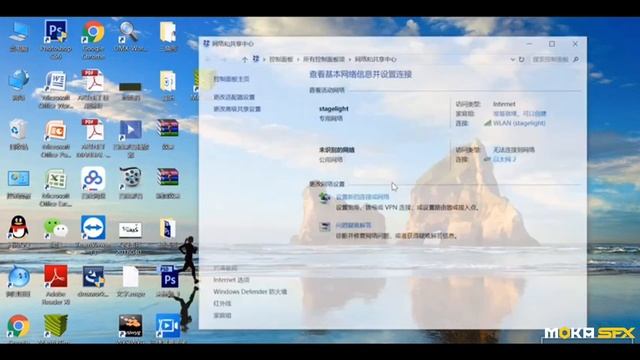The width and height of the screenshot is (640, 360).
Task: Select 控制面板 in the breadcrumb path
Action: click(281, 59)
